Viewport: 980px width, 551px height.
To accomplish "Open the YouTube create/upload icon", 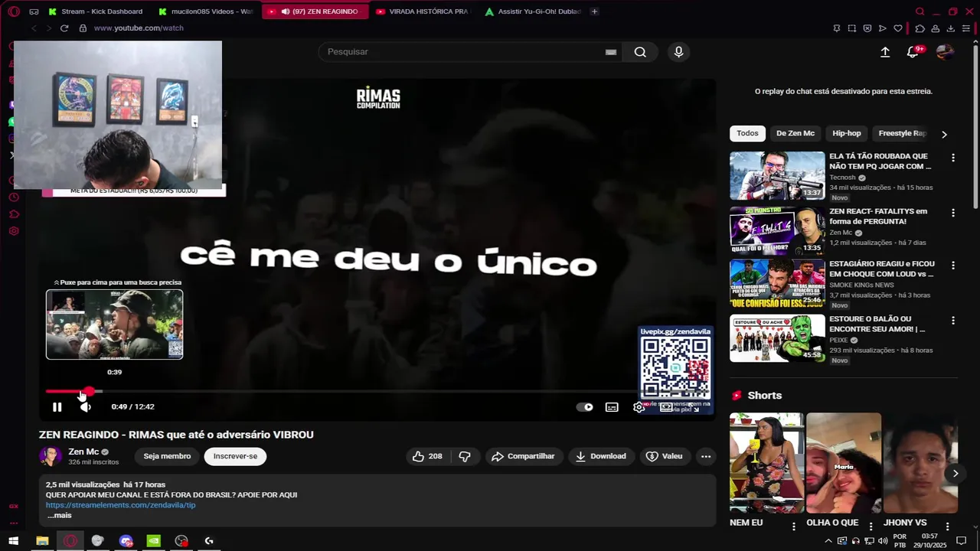I will (x=885, y=52).
